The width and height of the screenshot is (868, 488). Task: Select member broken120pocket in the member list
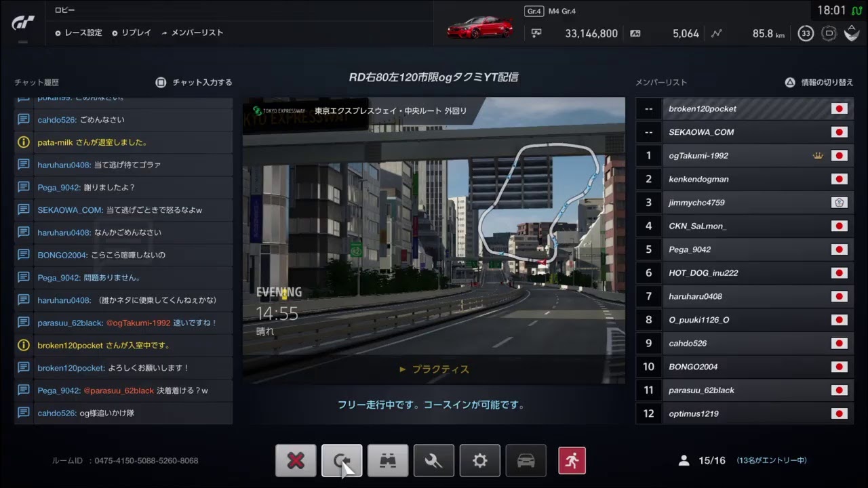(x=745, y=108)
